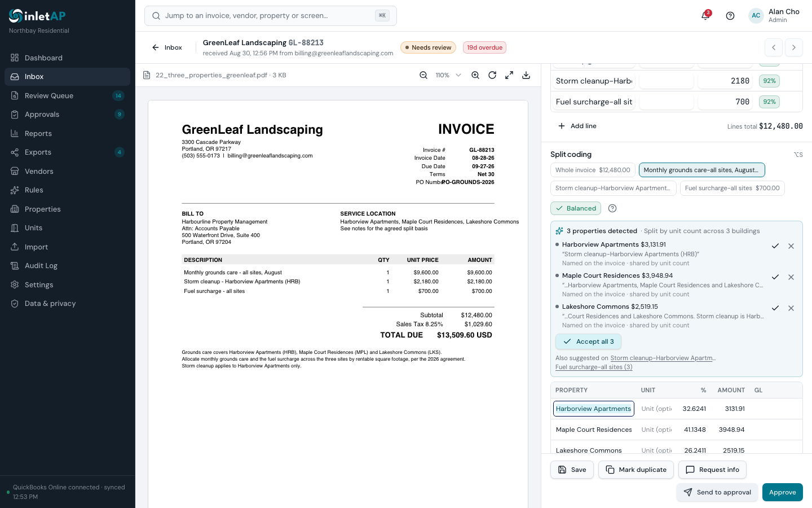Open the 110% zoom level dropdown
Screen dimensions: 812x508
(448, 75)
